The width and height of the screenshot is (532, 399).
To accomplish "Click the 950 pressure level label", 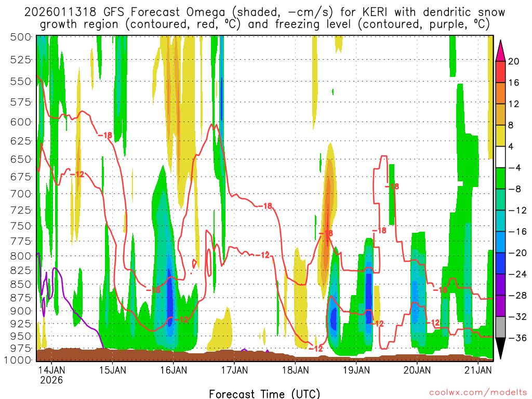I will click(x=21, y=336).
